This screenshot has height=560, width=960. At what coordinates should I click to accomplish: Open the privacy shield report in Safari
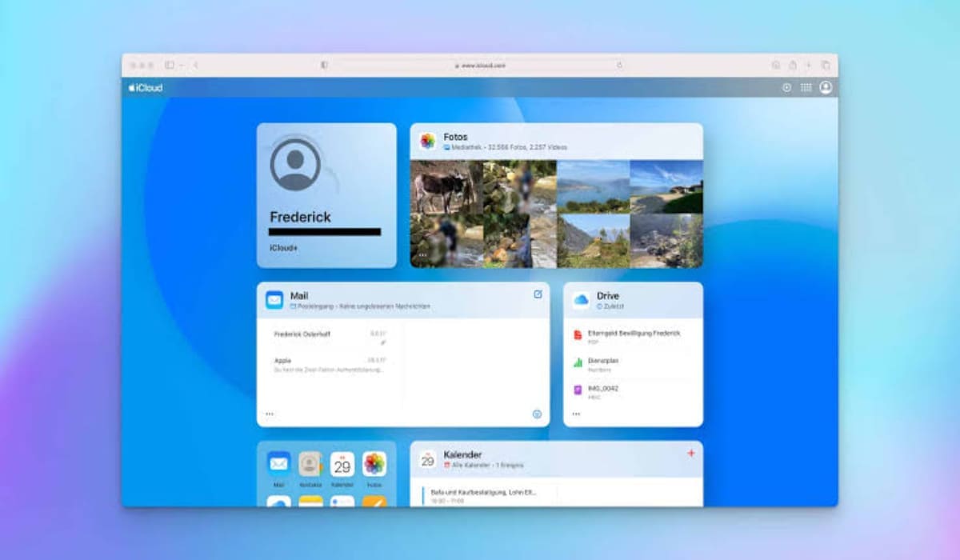(324, 65)
